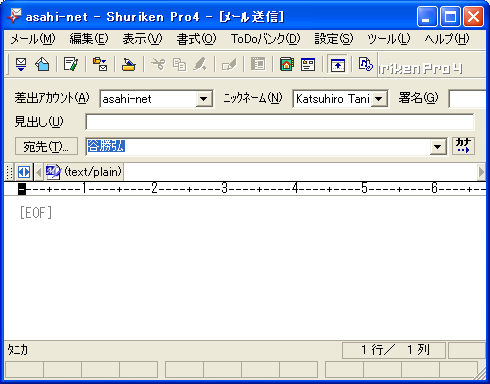Click the document icon before (text/plain)
The image size is (490, 384).
click(53, 172)
